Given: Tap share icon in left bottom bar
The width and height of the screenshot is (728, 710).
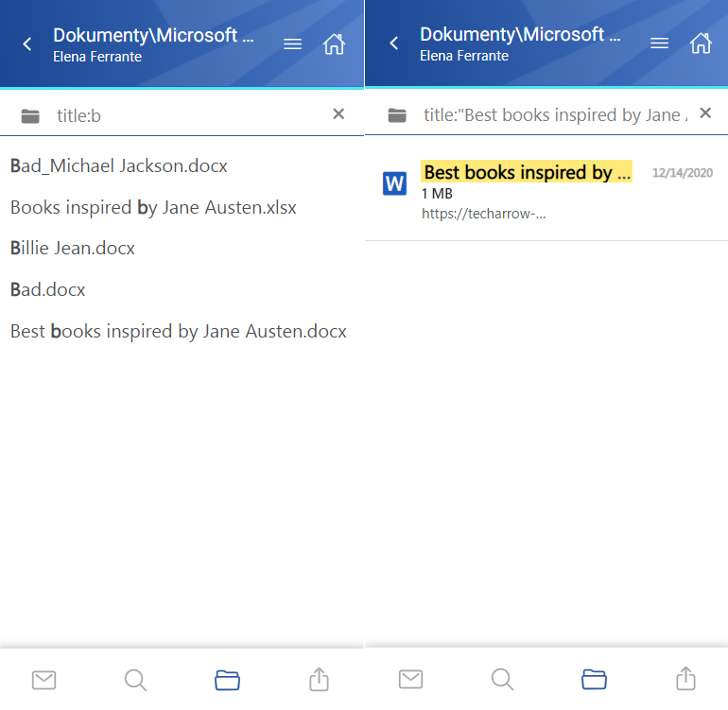Looking at the screenshot, I should click(x=319, y=679).
